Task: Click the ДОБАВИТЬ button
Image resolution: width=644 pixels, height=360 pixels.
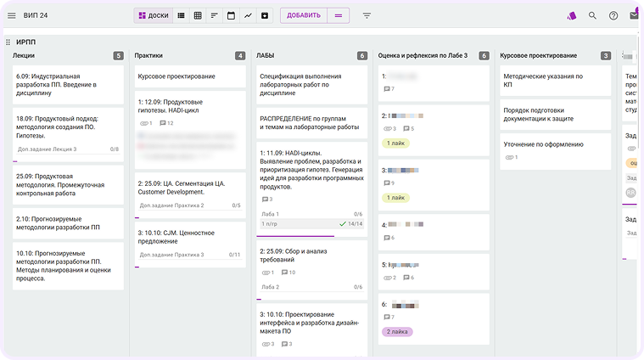Action: [303, 15]
